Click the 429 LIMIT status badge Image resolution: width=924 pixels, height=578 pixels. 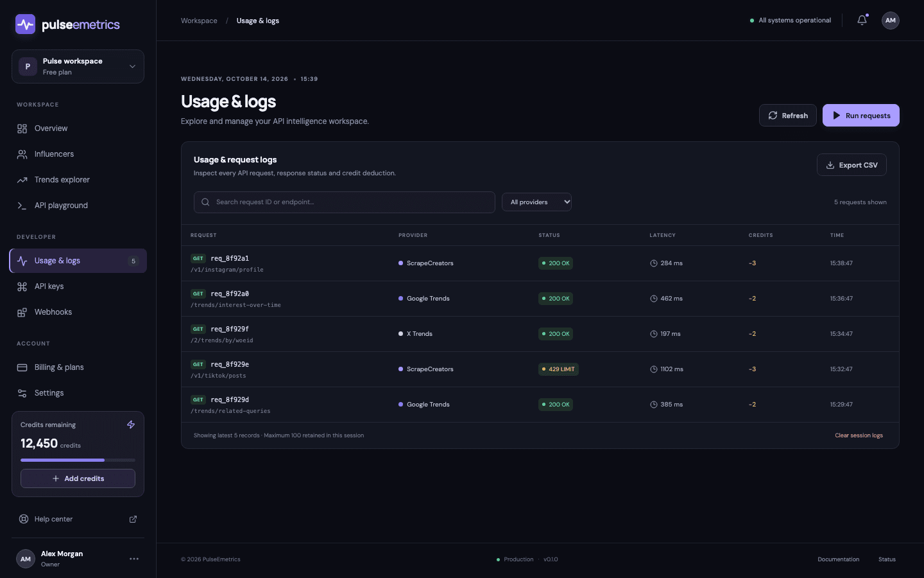(x=558, y=369)
